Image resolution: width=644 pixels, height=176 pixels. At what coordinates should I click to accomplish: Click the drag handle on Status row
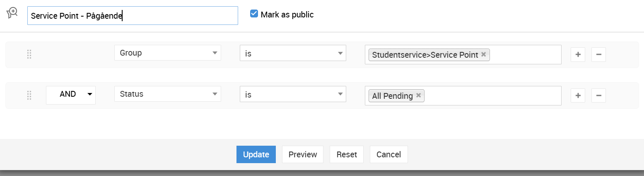click(x=29, y=95)
